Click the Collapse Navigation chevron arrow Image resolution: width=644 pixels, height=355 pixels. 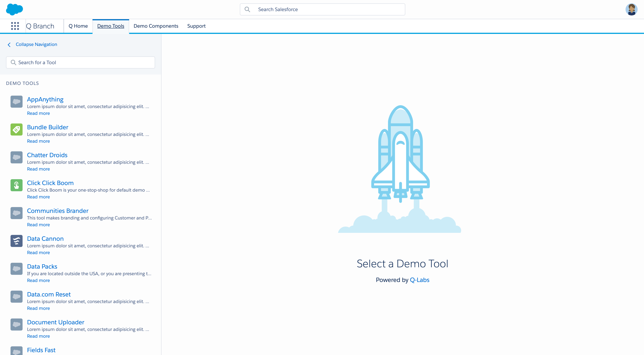pos(9,45)
